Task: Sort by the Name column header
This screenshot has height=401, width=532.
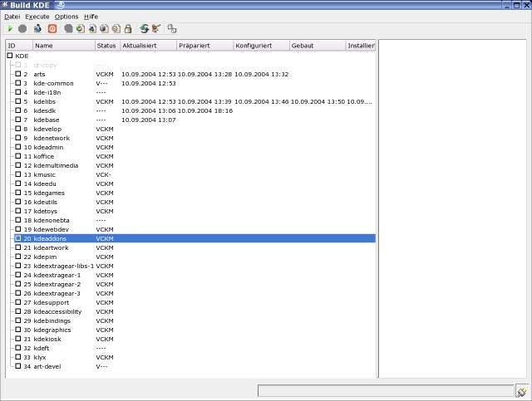Action: pyautogui.click(x=64, y=46)
